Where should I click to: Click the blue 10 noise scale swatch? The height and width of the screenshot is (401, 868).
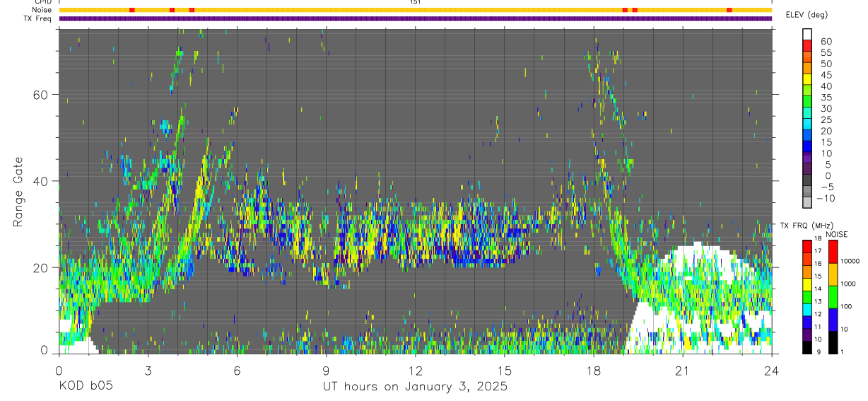pos(831,320)
